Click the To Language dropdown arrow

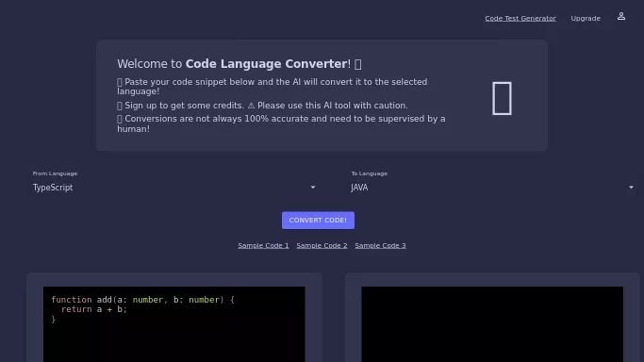click(631, 188)
